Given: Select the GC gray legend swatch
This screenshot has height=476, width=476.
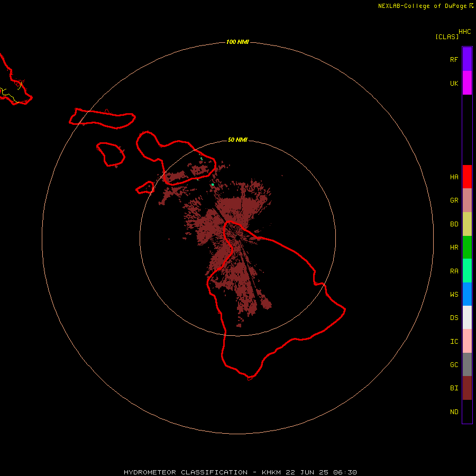Looking at the screenshot, I should [x=467, y=364].
